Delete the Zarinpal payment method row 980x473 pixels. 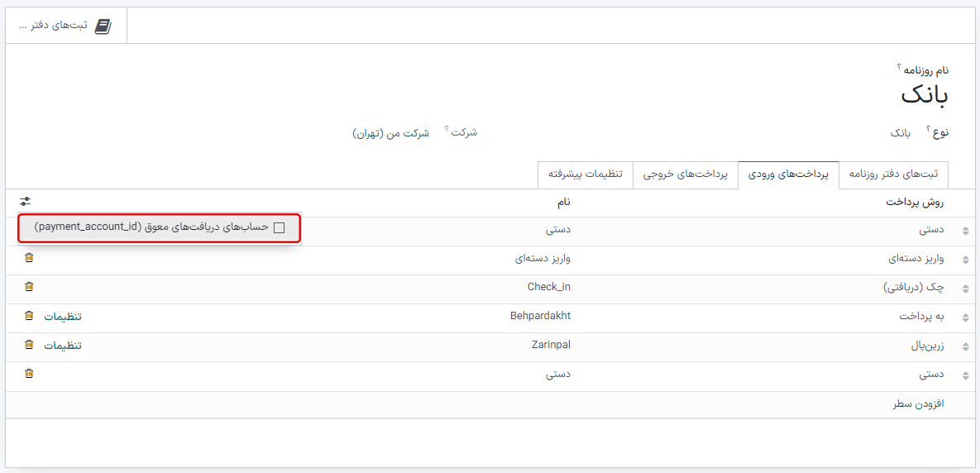click(x=29, y=345)
